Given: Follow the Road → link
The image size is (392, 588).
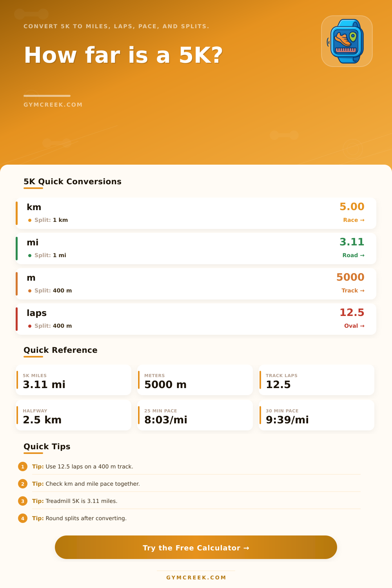Looking at the screenshot, I should pos(353,255).
